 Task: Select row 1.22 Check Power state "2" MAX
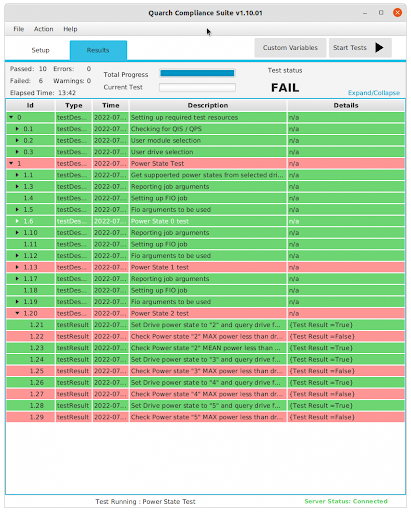pyautogui.click(x=205, y=336)
